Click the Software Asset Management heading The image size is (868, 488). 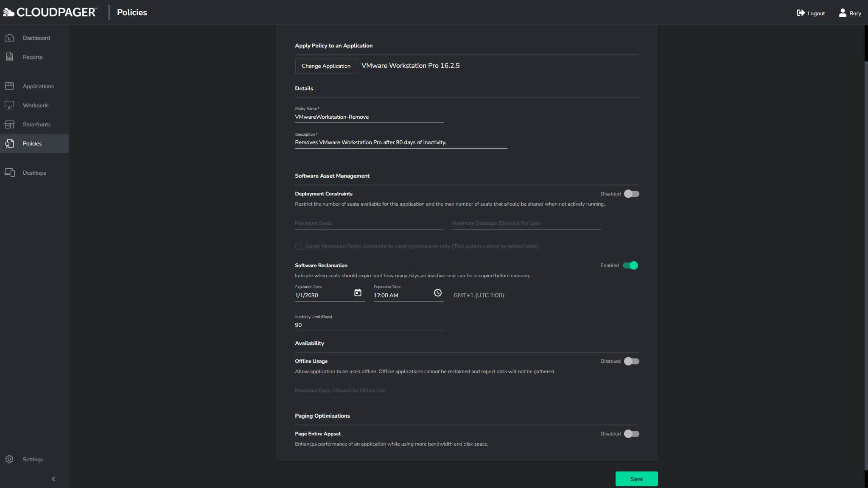tap(332, 176)
